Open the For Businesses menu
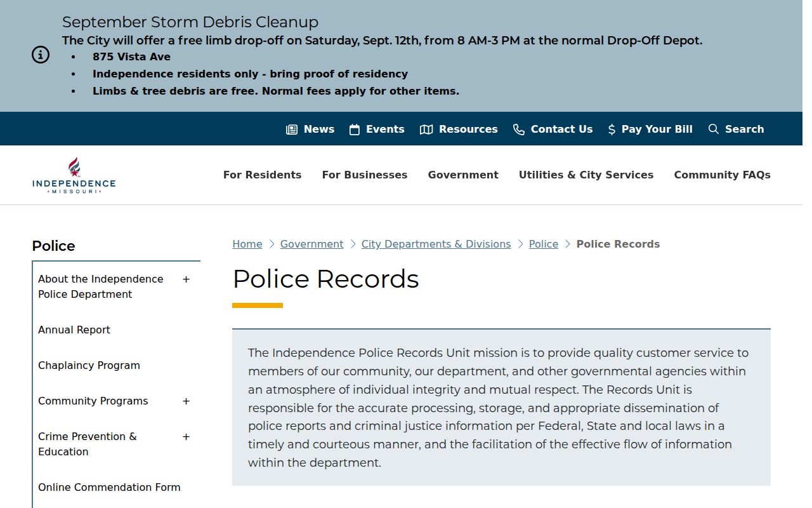 (x=365, y=175)
